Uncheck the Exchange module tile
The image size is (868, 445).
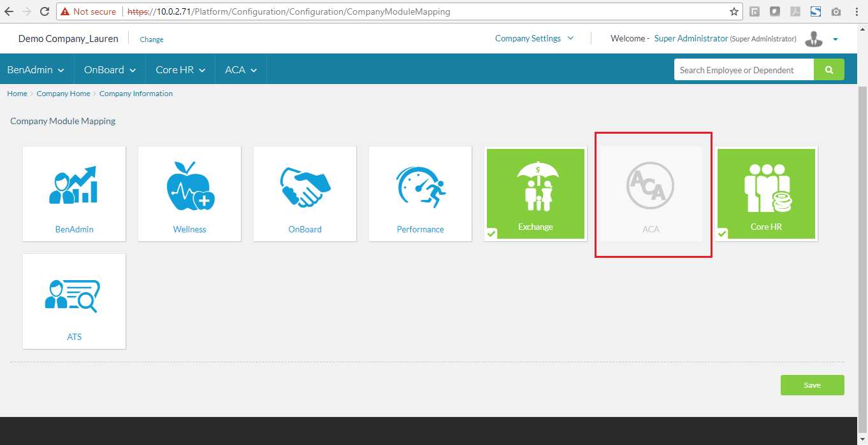[535, 194]
